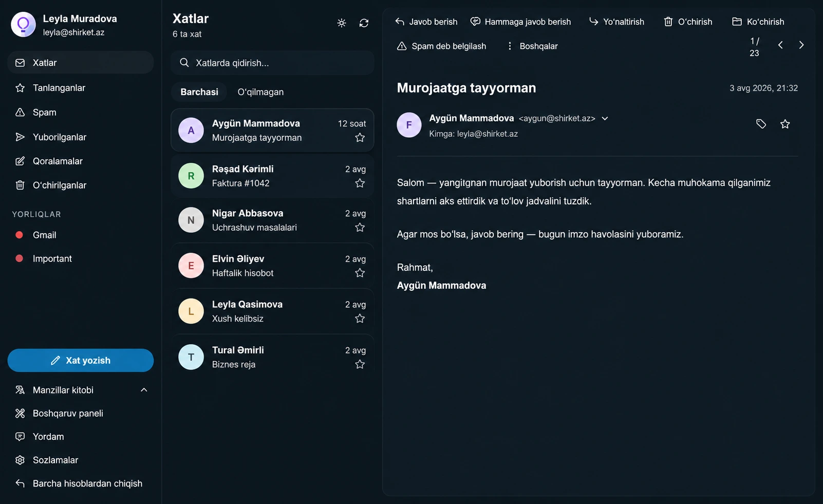
Task: Open the Spam folder in sidebar
Action: tap(81, 113)
